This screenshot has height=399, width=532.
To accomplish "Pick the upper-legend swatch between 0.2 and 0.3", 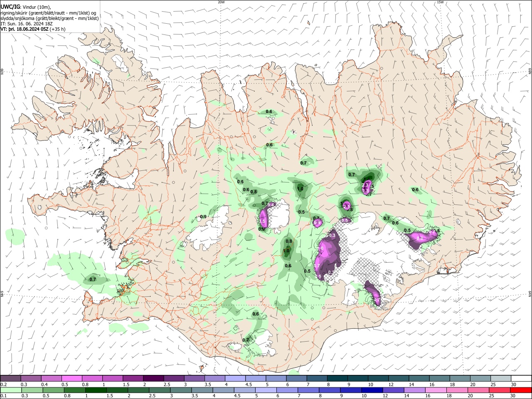I will pos(10,379).
